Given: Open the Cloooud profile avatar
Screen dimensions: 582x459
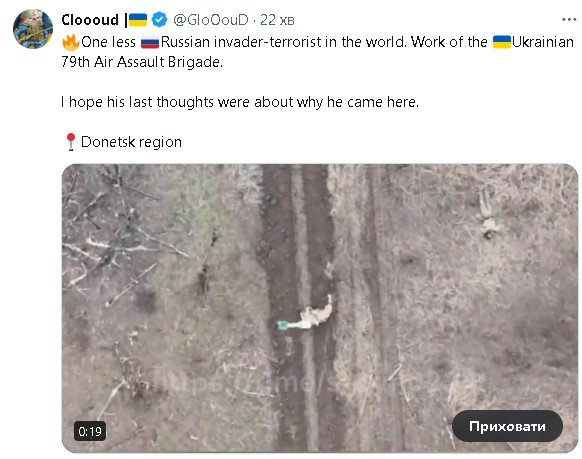Looking at the screenshot, I should click(33, 29).
